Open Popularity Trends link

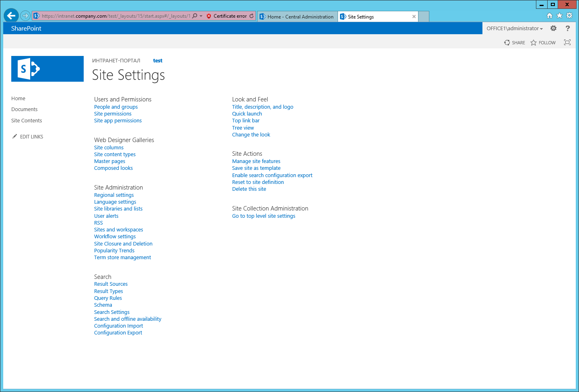[x=114, y=251]
